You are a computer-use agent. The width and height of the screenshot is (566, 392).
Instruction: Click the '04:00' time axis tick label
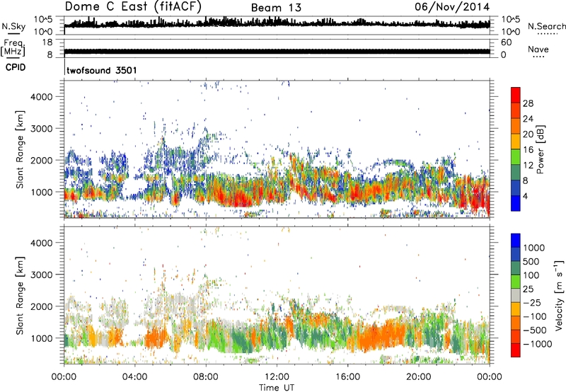coord(134,377)
